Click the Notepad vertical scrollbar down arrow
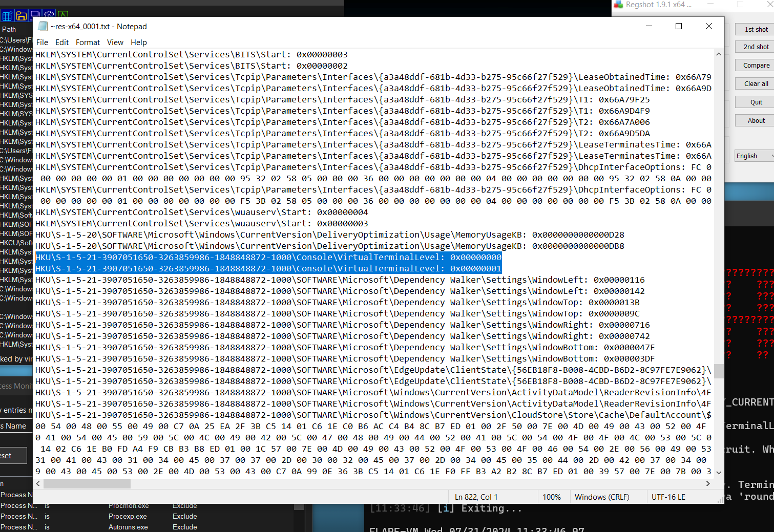This screenshot has width=774, height=532. tap(719, 473)
